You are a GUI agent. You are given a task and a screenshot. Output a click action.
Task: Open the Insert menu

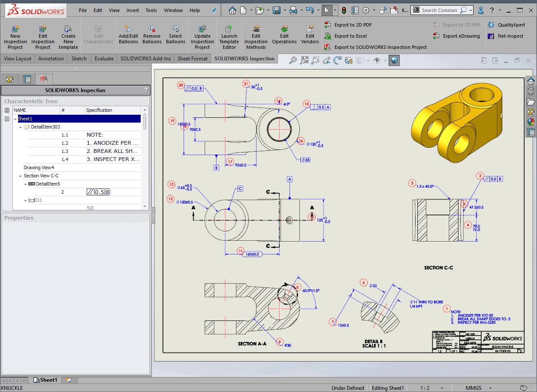(133, 10)
